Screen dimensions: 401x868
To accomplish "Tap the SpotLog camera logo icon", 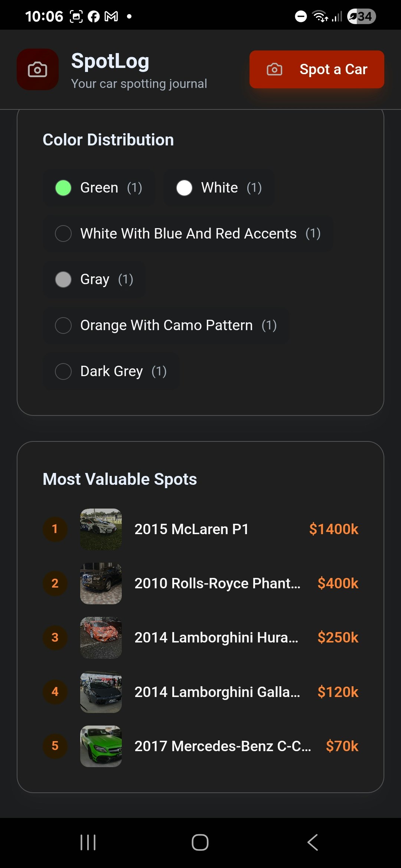I will pyautogui.click(x=38, y=69).
